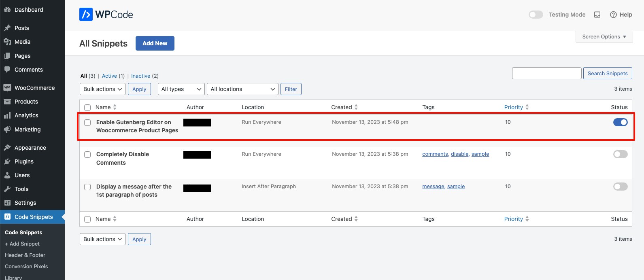
Task: Sort by Created using footer arrows
Action: [356, 219]
